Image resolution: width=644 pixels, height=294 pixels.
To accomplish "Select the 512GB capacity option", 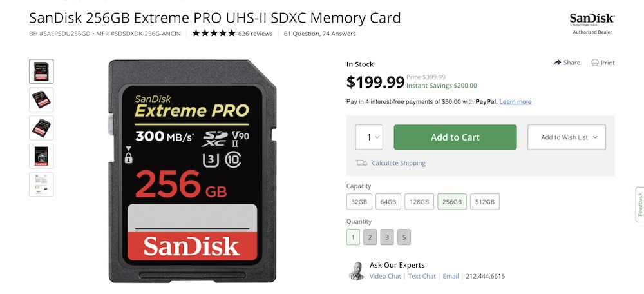I will pyautogui.click(x=485, y=202).
